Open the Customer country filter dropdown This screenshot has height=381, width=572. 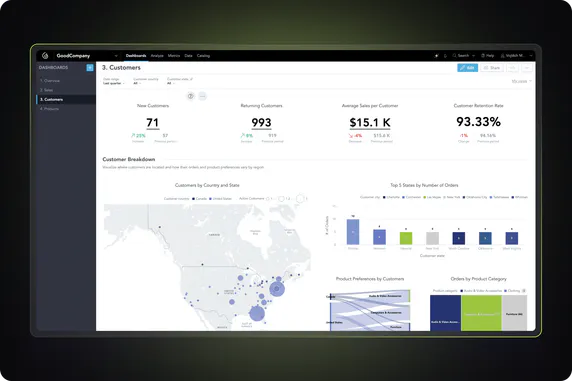[x=146, y=81]
